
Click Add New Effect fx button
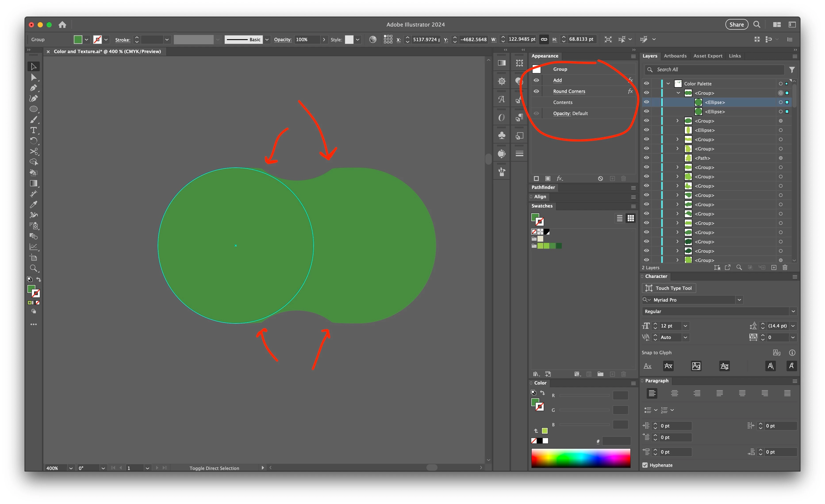tap(559, 179)
